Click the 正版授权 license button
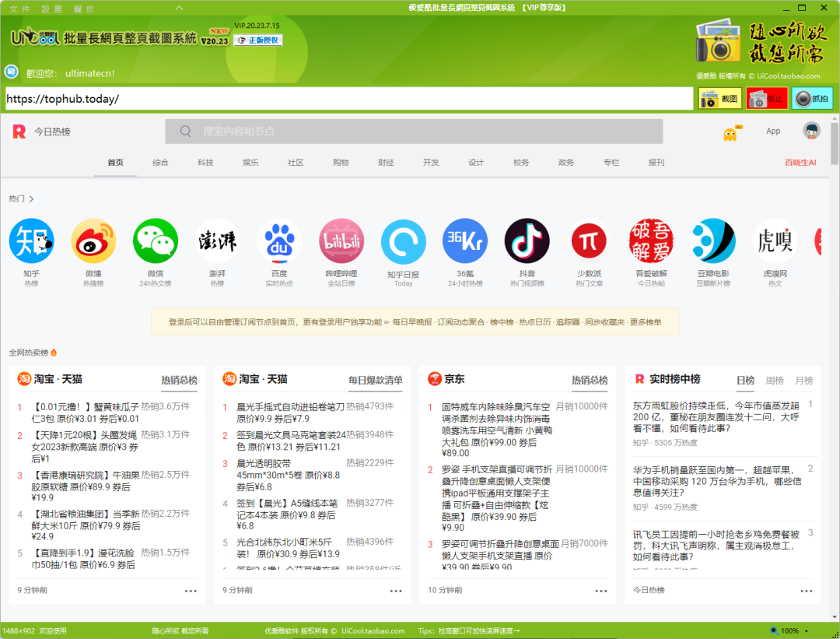 click(258, 40)
